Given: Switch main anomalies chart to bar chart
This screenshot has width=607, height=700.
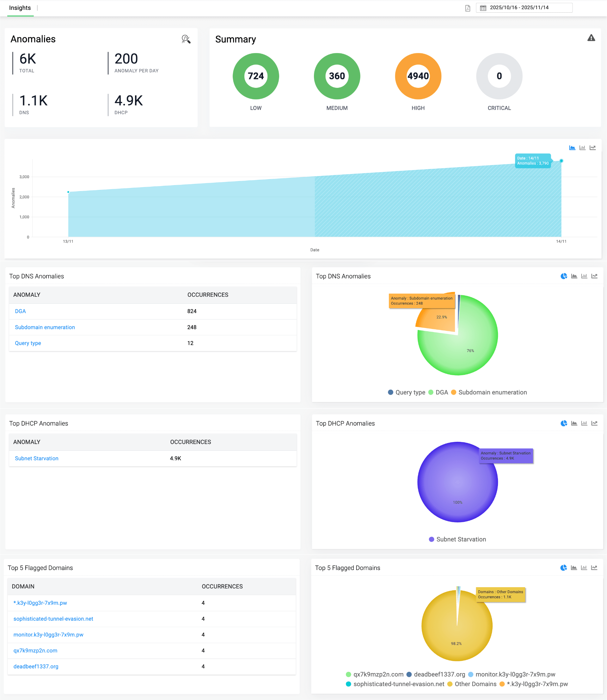Looking at the screenshot, I should tap(583, 147).
